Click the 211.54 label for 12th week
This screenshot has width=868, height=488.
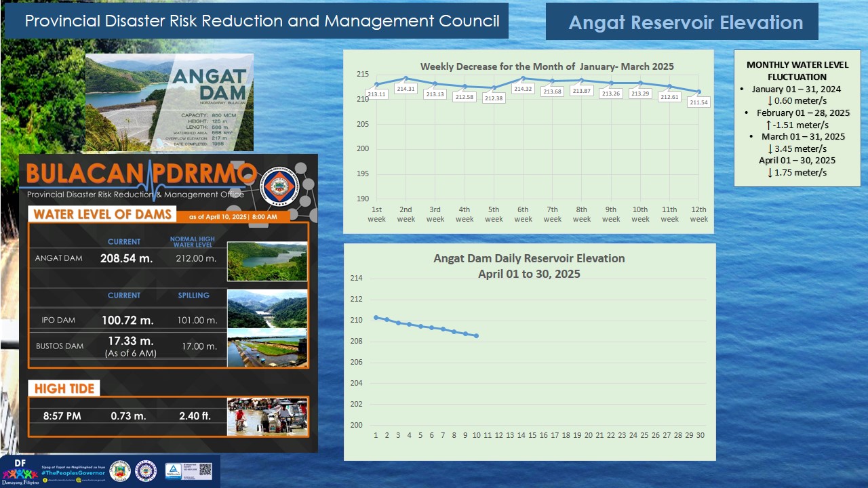click(698, 102)
